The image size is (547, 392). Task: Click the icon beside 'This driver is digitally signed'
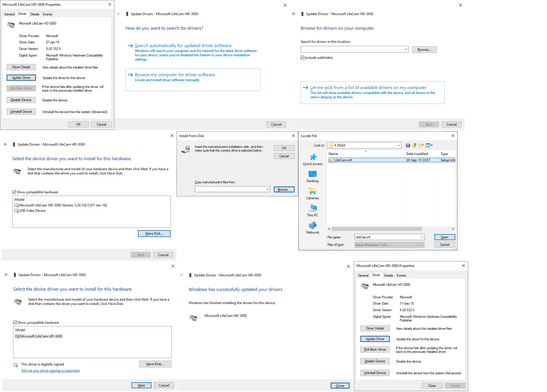(x=15, y=365)
